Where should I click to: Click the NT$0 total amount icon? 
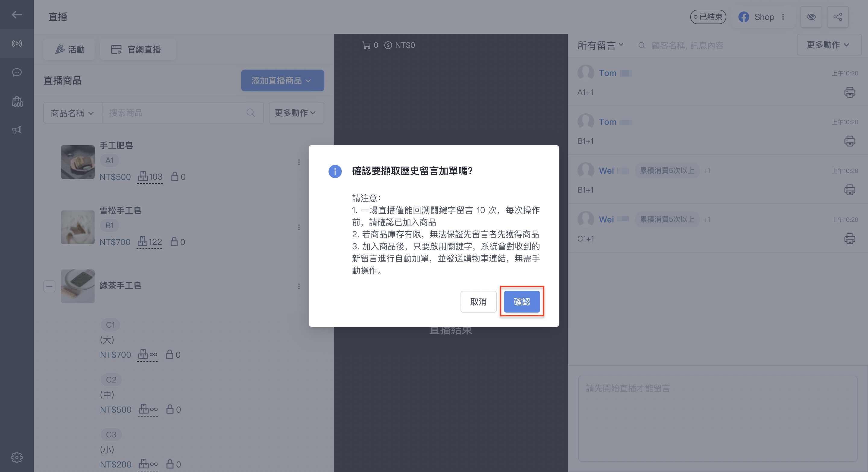388,45
